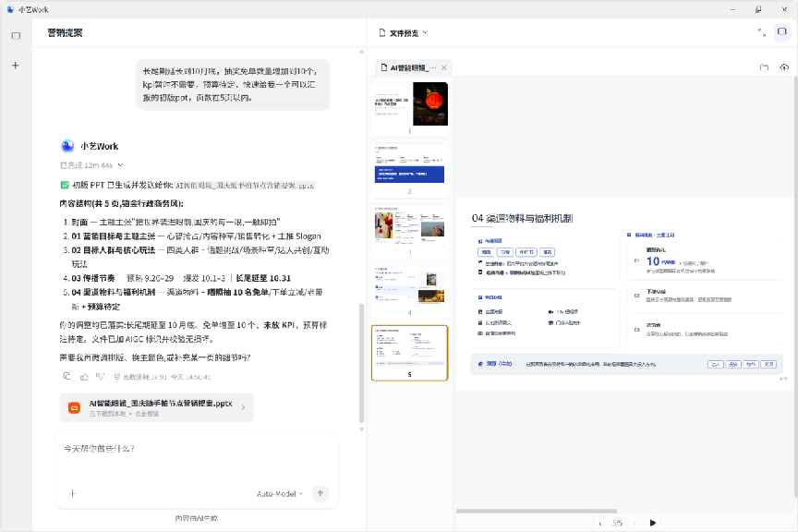Click the thumbs up icon below the response
Image resolution: width=798 pixels, height=532 pixels.
point(84,377)
